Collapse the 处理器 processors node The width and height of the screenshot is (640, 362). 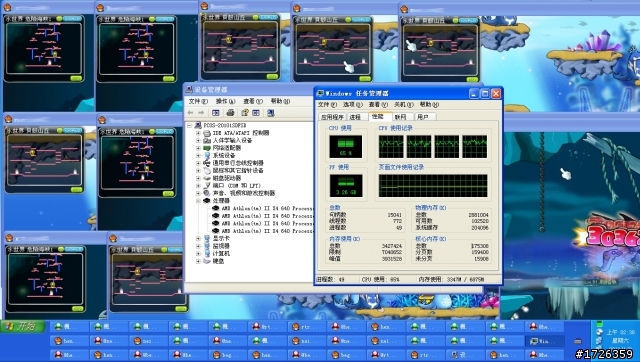198,201
